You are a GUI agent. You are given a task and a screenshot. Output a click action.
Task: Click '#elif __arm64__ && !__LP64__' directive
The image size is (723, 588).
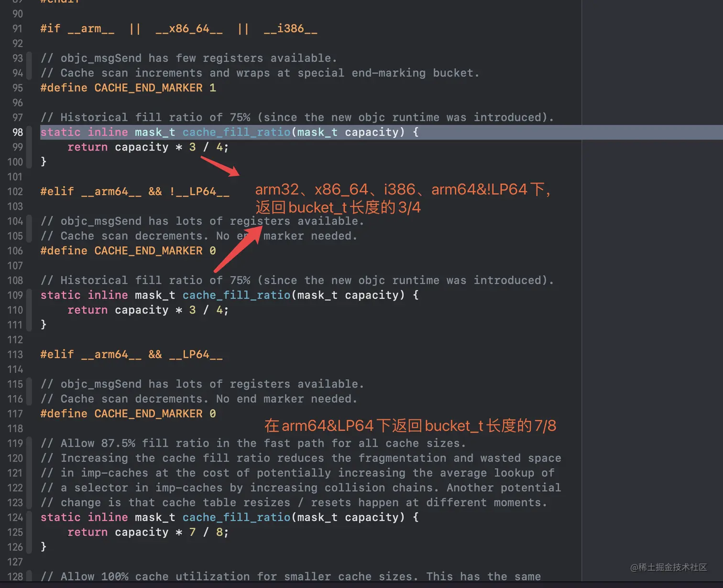(x=135, y=192)
